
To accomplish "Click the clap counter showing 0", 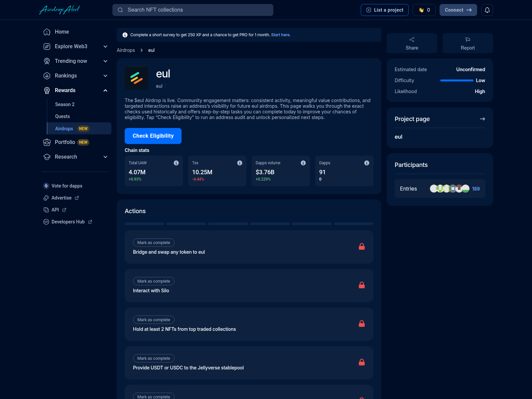I will click(424, 10).
